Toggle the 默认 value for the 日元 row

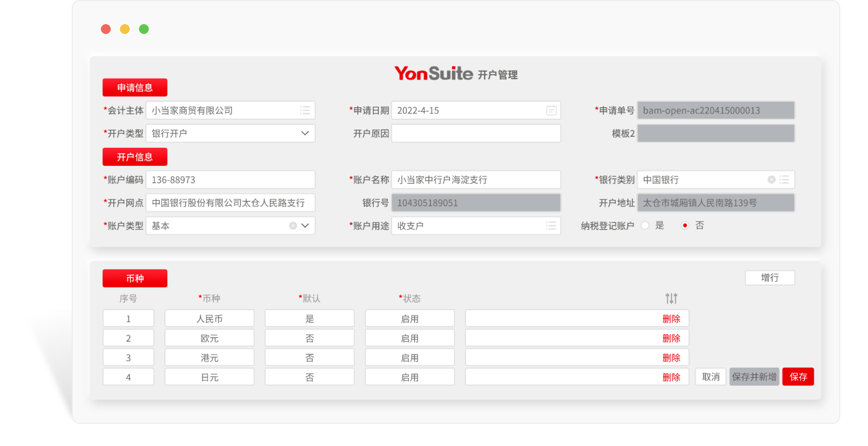pos(309,377)
